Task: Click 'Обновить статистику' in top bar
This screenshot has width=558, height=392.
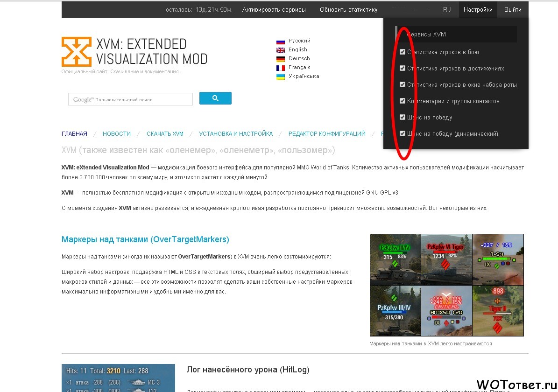Action: coord(349,10)
